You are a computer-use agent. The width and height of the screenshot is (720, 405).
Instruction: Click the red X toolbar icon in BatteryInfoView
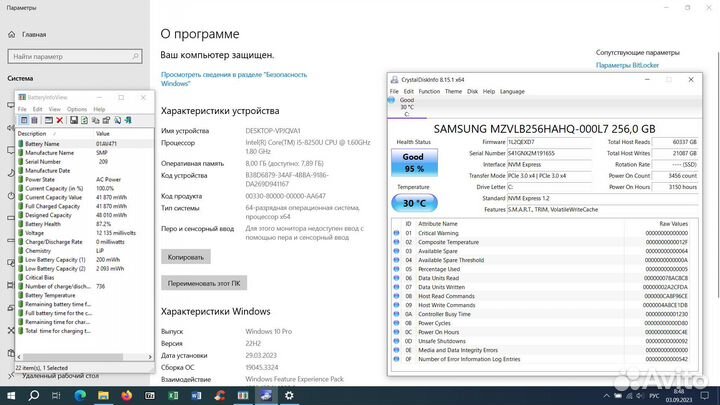click(60, 120)
